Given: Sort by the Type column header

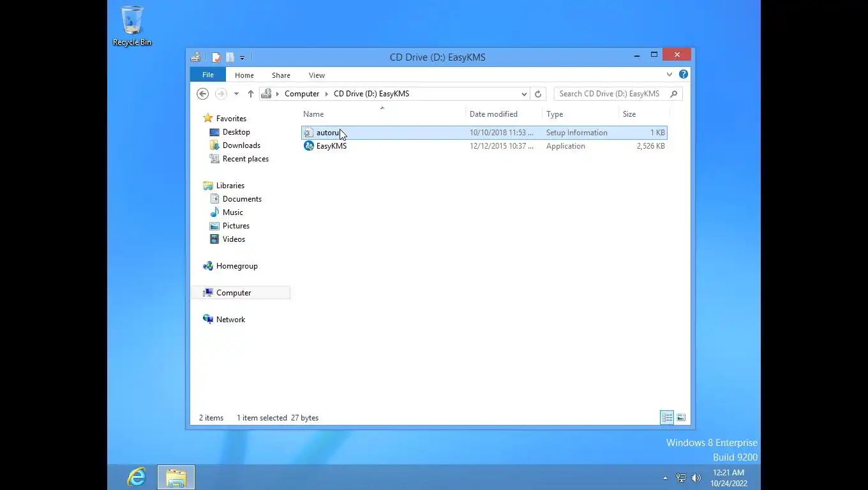Looking at the screenshot, I should click(555, 114).
